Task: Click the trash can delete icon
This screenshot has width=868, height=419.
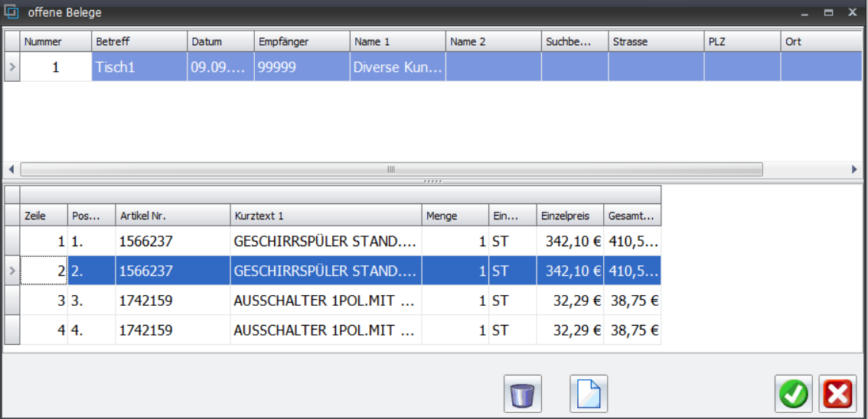Action: pos(523,395)
